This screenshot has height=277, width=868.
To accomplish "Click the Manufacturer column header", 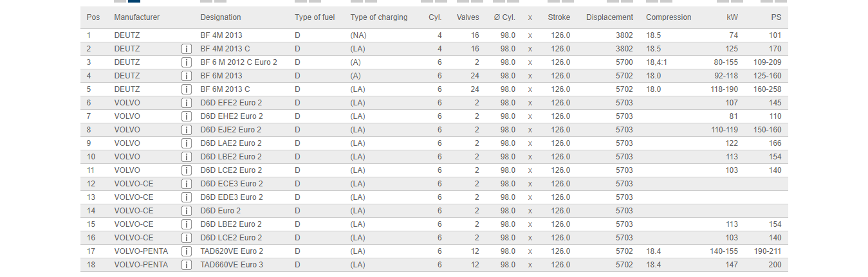I will 136,17.
